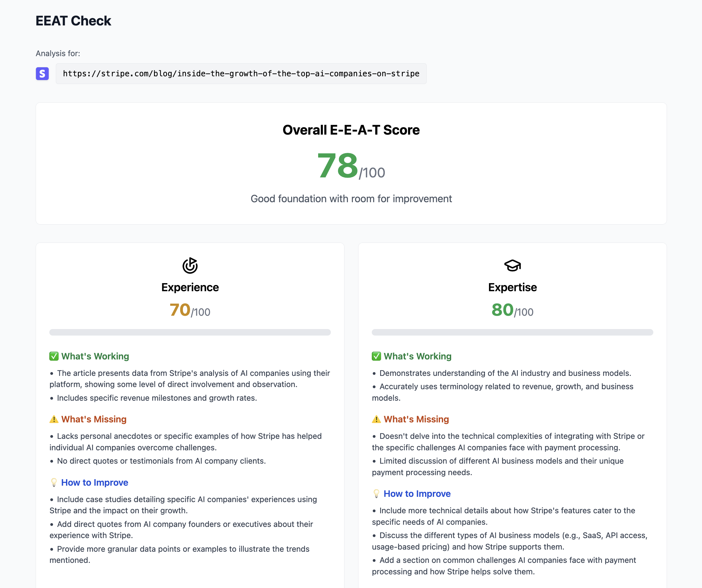
Task: Click the Stripe blog URL field
Action: click(x=241, y=73)
